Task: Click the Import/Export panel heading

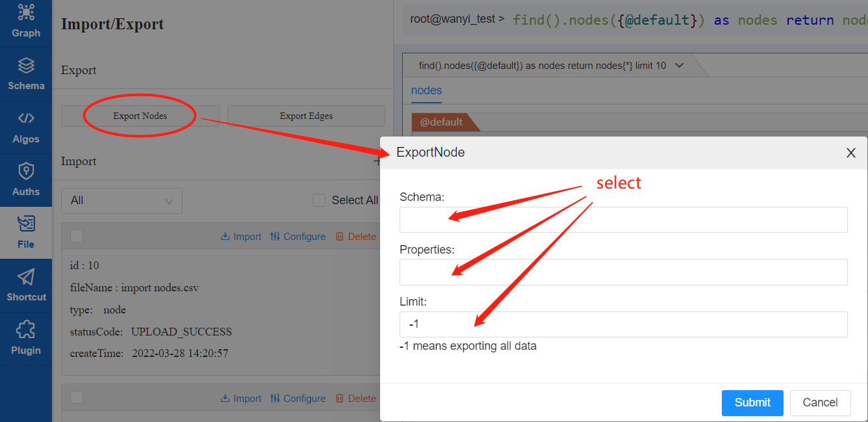Action: [x=112, y=24]
